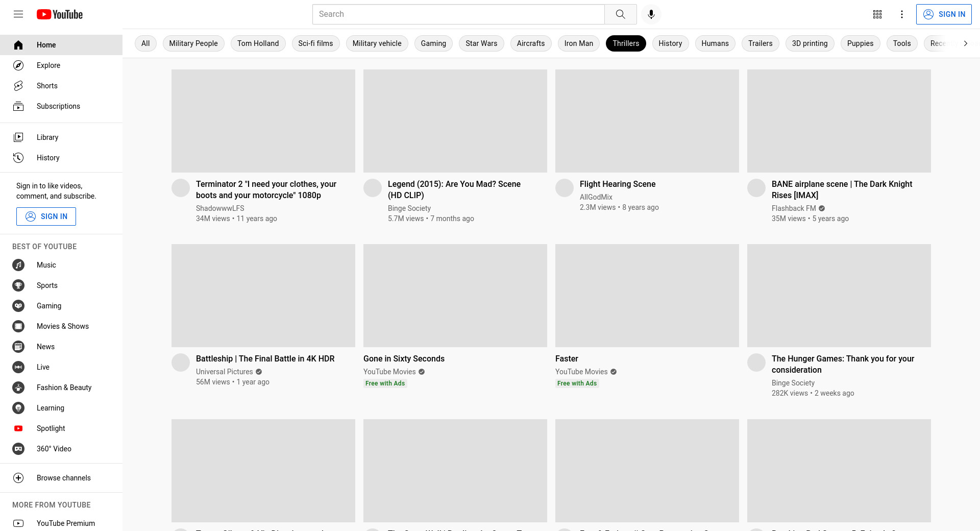Click the YouTube Premium icon

tap(18, 523)
